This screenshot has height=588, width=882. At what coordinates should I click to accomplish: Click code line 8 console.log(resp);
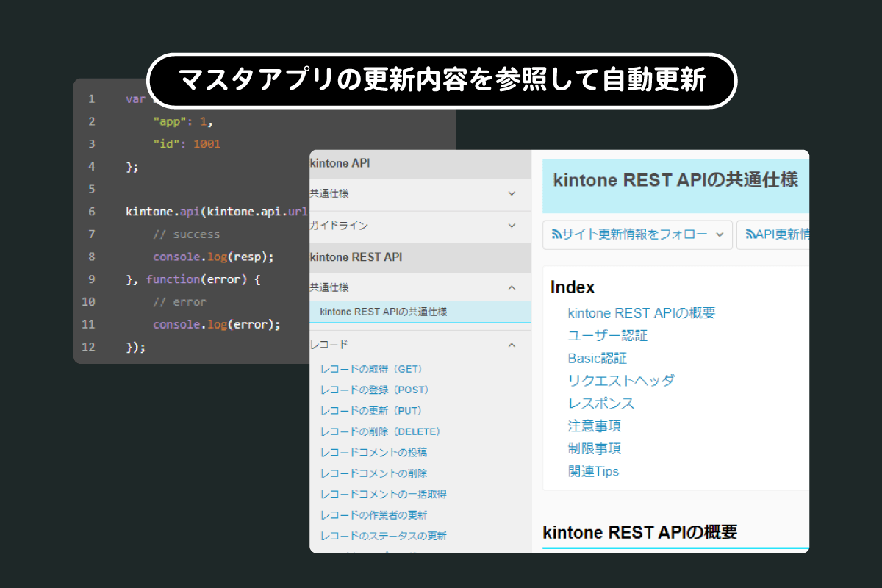pyautogui.click(x=213, y=257)
